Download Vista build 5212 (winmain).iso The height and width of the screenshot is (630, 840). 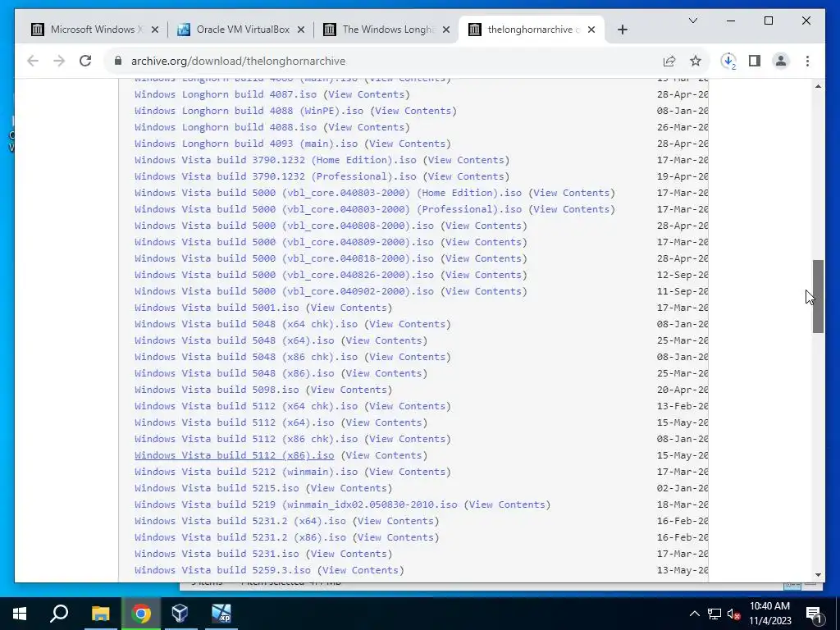coord(246,472)
